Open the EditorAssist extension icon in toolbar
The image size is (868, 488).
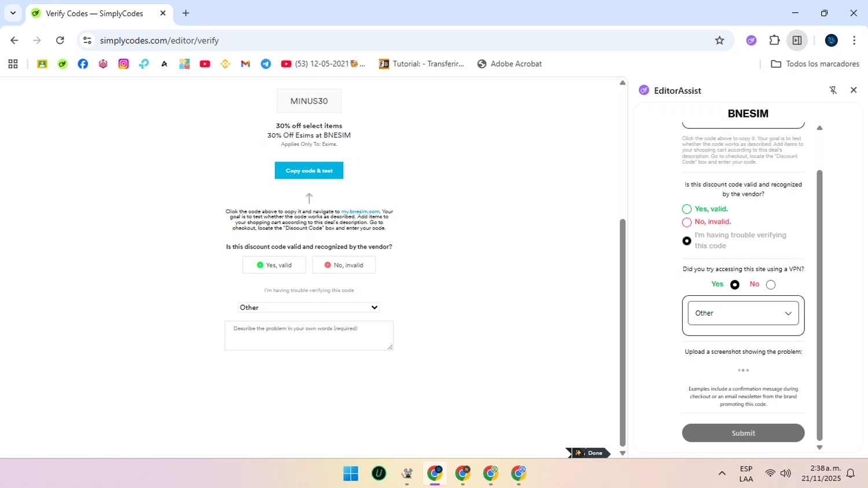tap(751, 41)
